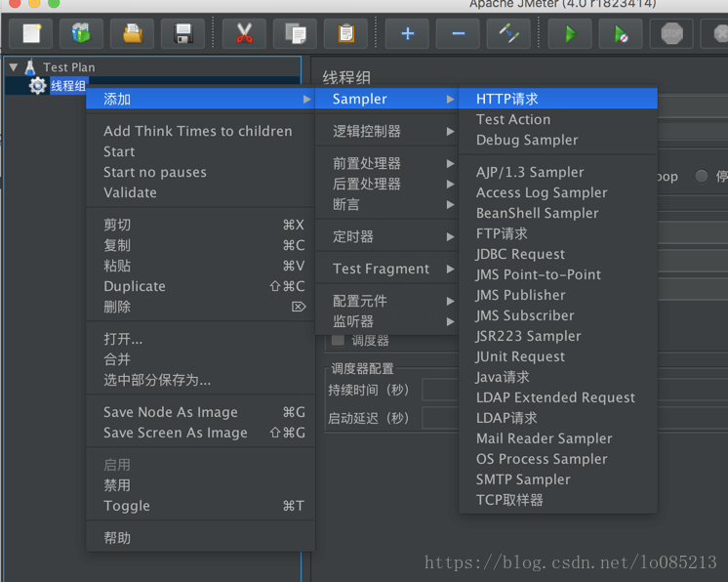The width and height of the screenshot is (728, 582).
Task: Click Start in the context menu
Action: pyautogui.click(x=201, y=151)
